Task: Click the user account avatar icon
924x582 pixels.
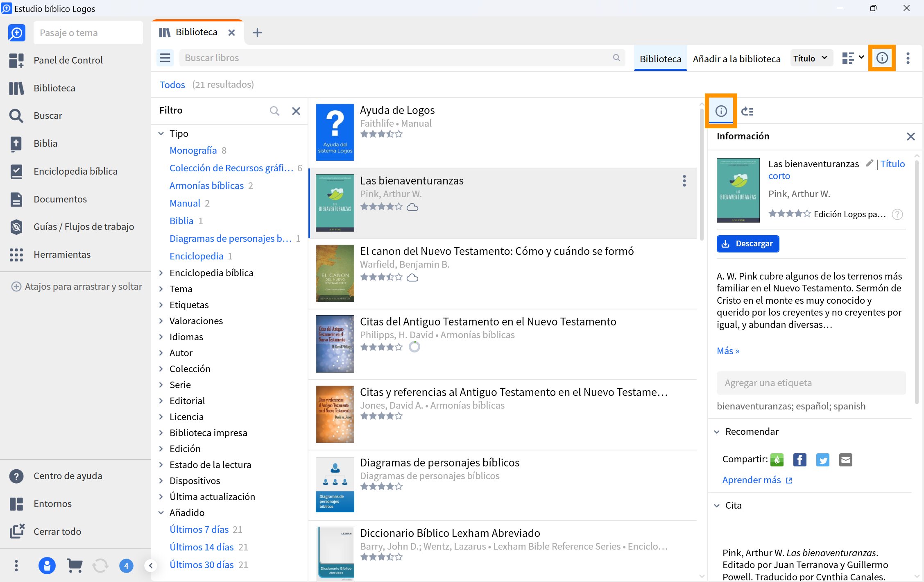Action: 47,566
